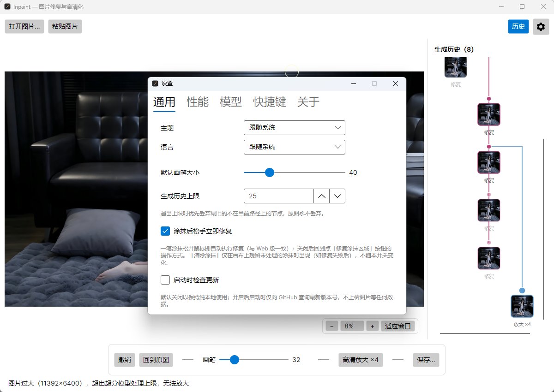Click the horizontal scrollbar of history panel
Image resolution: width=554 pixels, height=392 pixels.
pyautogui.click(x=485, y=333)
